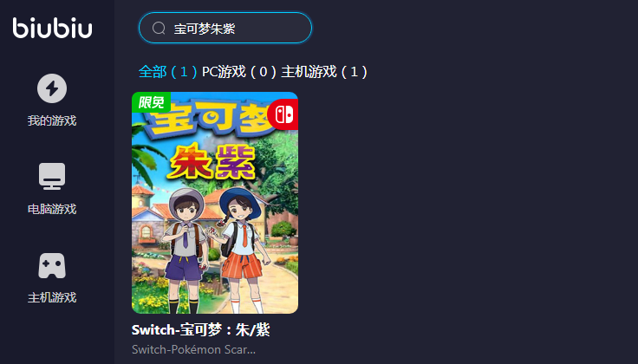Open the Pokémon Scarlet/Violet cover thumbnail
Screen dimensions: 638x364
215,203
